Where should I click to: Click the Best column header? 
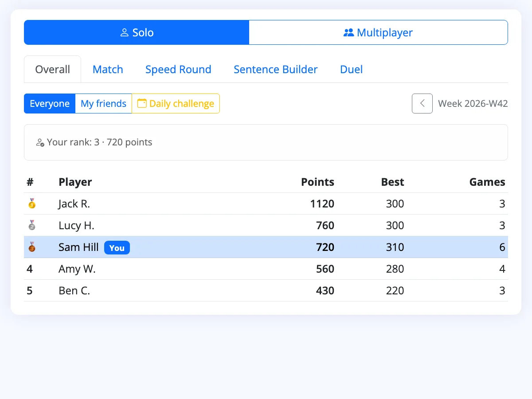[x=393, y=182]
